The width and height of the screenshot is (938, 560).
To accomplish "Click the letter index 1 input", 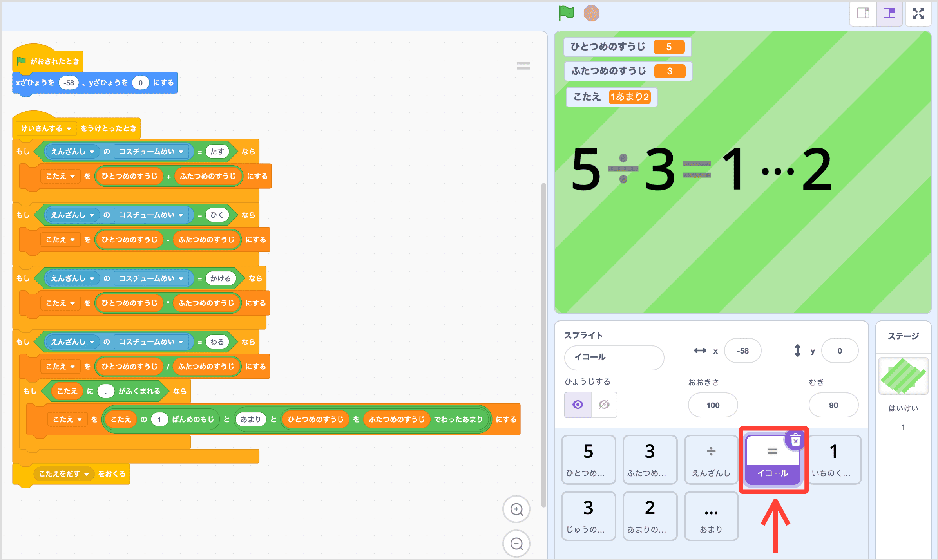I will pos(159,419).
